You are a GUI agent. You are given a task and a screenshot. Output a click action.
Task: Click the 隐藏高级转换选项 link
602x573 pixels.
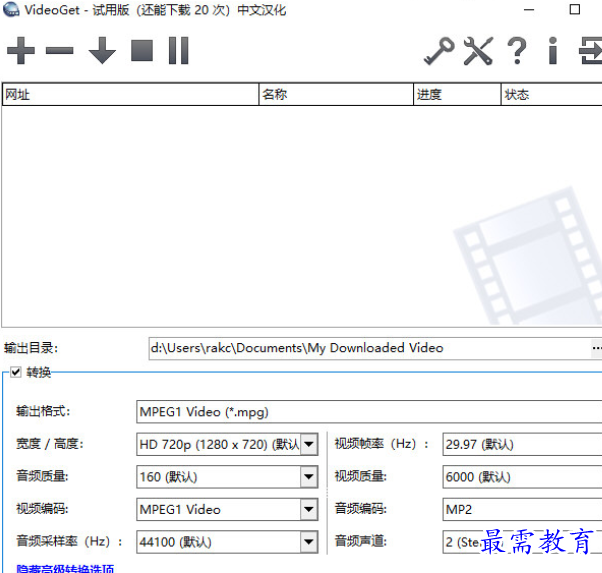[x=65, y=568]
